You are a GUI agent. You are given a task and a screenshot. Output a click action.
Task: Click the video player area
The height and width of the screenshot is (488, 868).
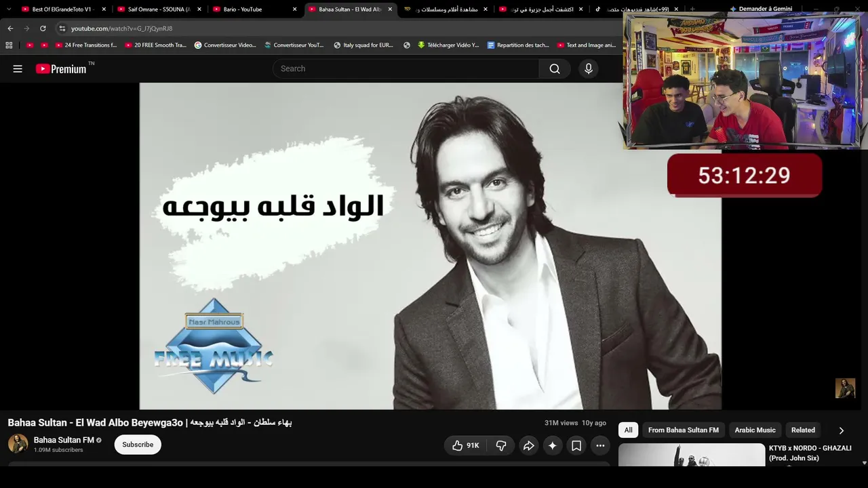[430, 246]
